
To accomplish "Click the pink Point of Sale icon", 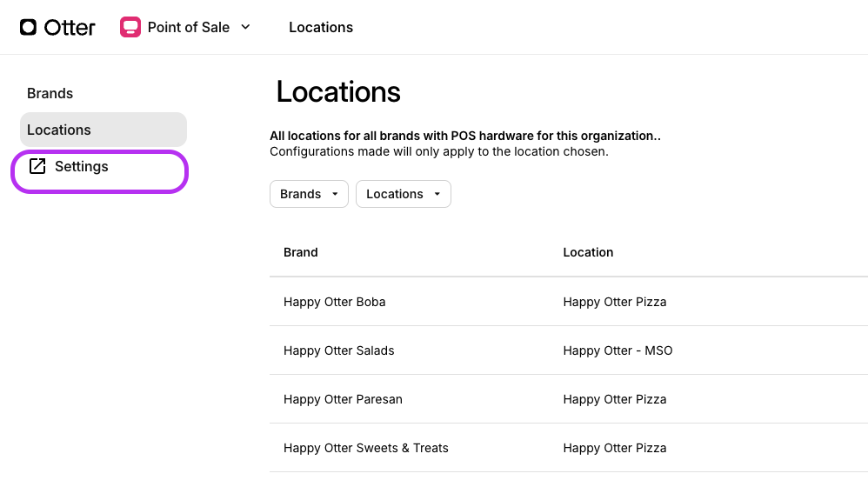I will [x=130, y=27].
